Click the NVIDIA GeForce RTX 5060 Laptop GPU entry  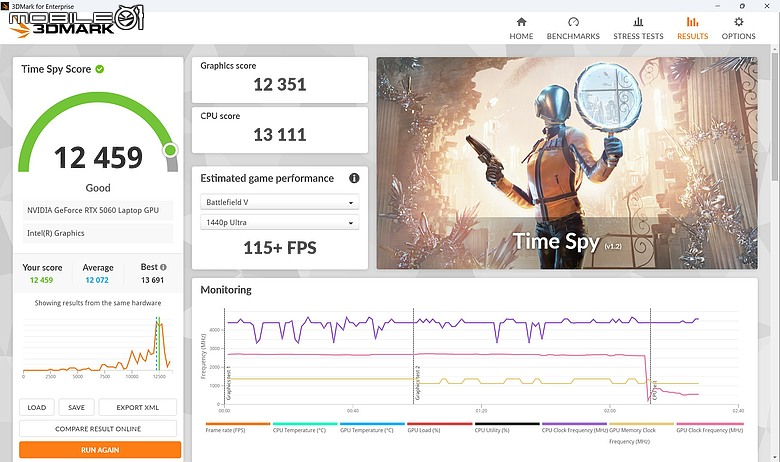pyautogui.click(x=98, y=210)
